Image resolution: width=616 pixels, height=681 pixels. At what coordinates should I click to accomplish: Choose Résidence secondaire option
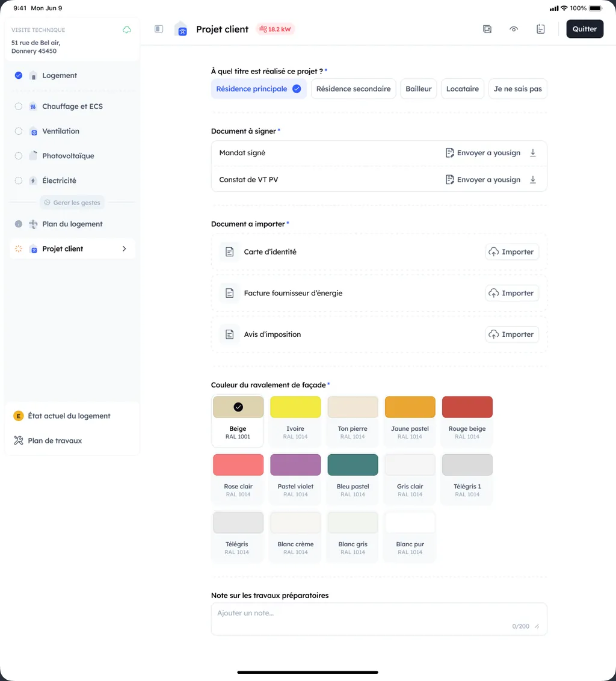353,88
